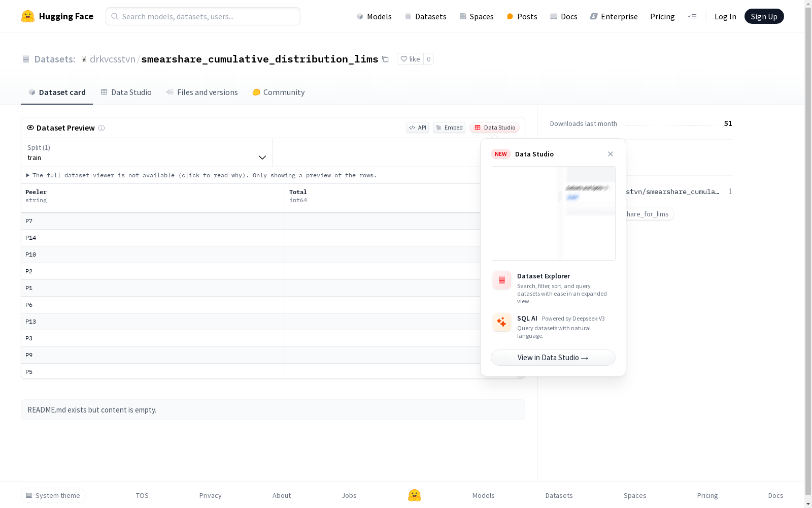This screenshot has height=508, width=812.
Task: Click View in Data Studio button
Action: (553, 358)
